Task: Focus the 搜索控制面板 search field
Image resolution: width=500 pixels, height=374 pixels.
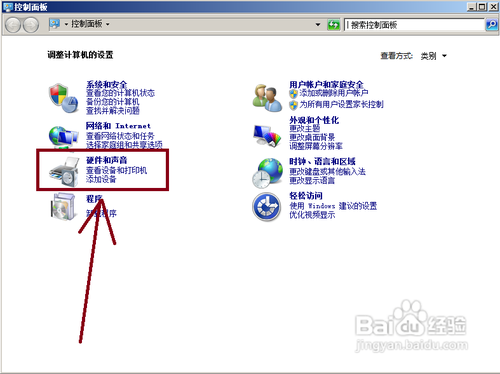Action: pyautogui.click(x=414, y=25)
